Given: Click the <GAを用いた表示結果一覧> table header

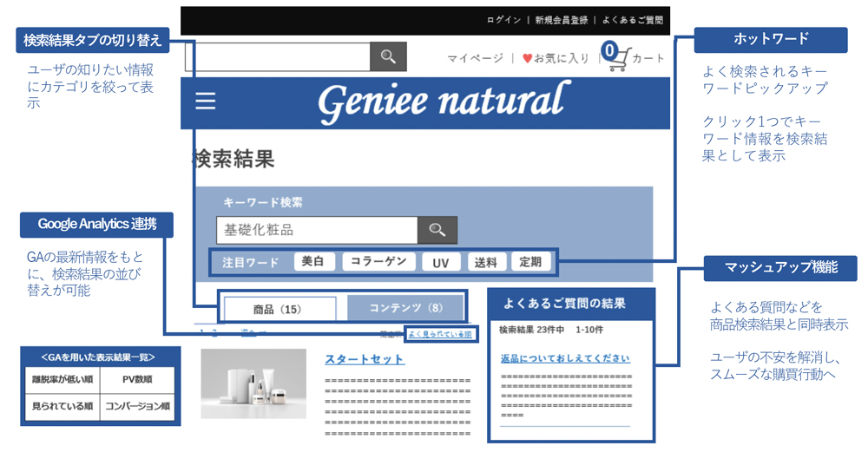Looking at the screenshot, I should click(100, 357).
